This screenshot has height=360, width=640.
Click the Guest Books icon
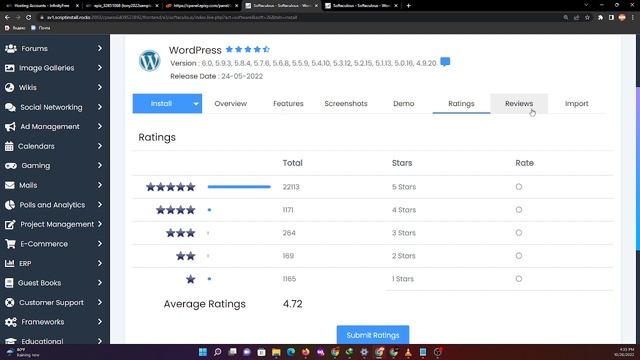click(x=9, y=283)
